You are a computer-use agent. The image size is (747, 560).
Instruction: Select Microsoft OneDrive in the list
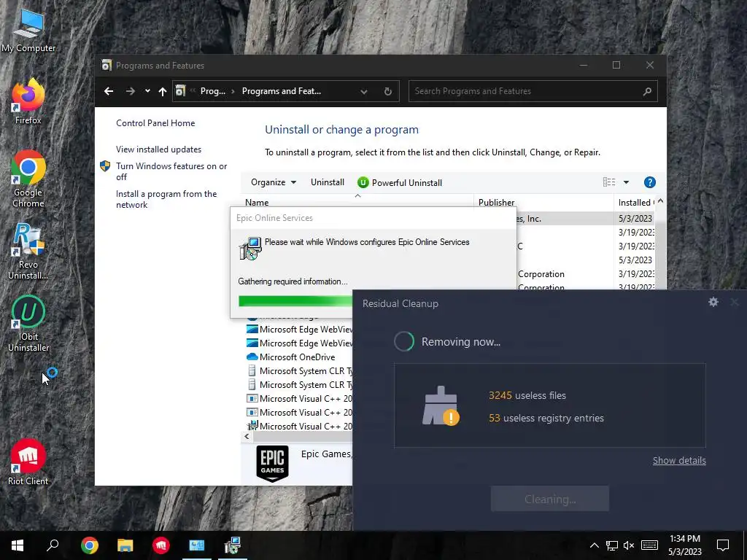(298, 357)
